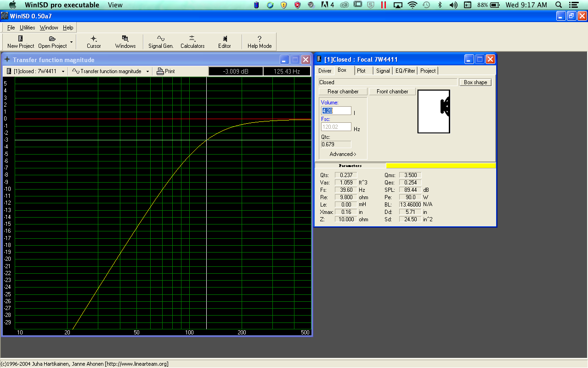Click the -3.009 dB cursor readout
This screenshot has height=368, width=588.
pos(236,71)
